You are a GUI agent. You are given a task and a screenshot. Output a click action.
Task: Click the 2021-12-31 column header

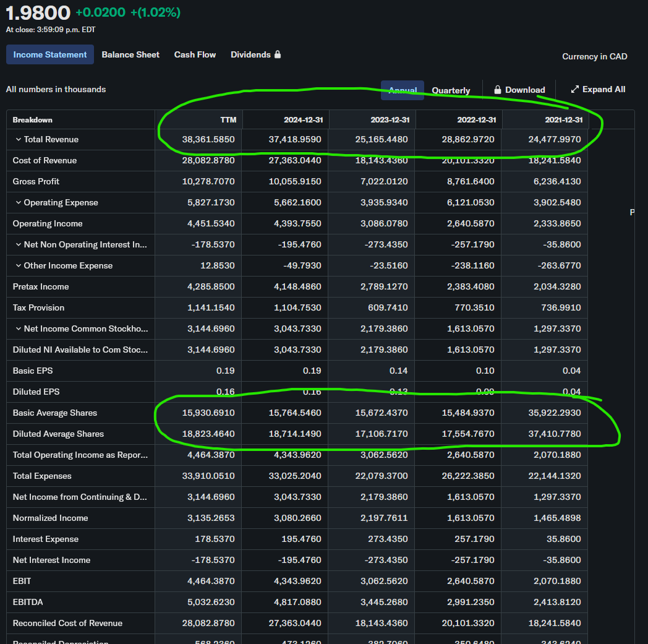click(564, 120)
